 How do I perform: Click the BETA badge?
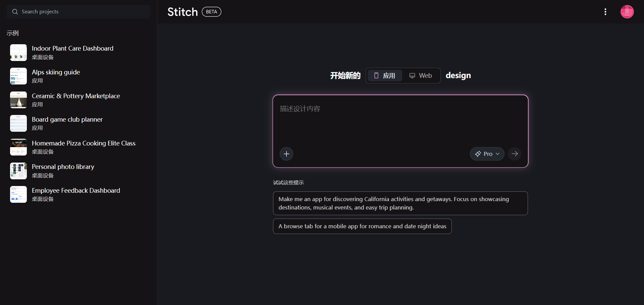[x=211, y=12]
